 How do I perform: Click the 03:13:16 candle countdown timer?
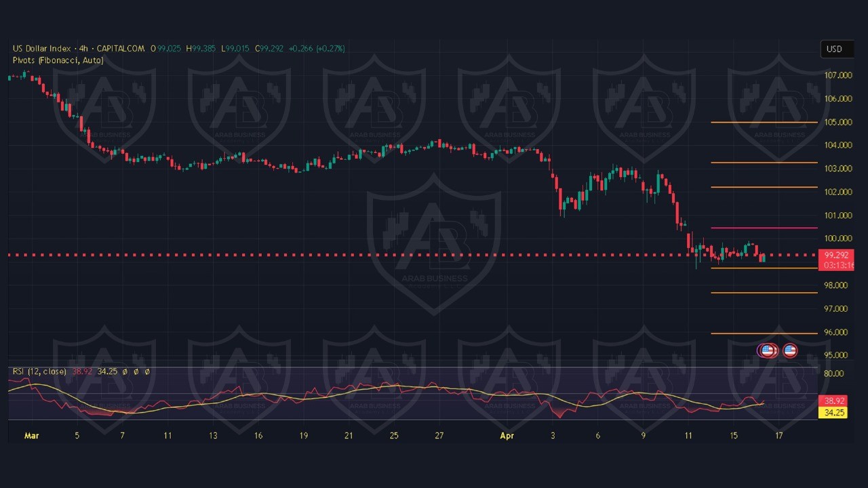tap(837, 265)
